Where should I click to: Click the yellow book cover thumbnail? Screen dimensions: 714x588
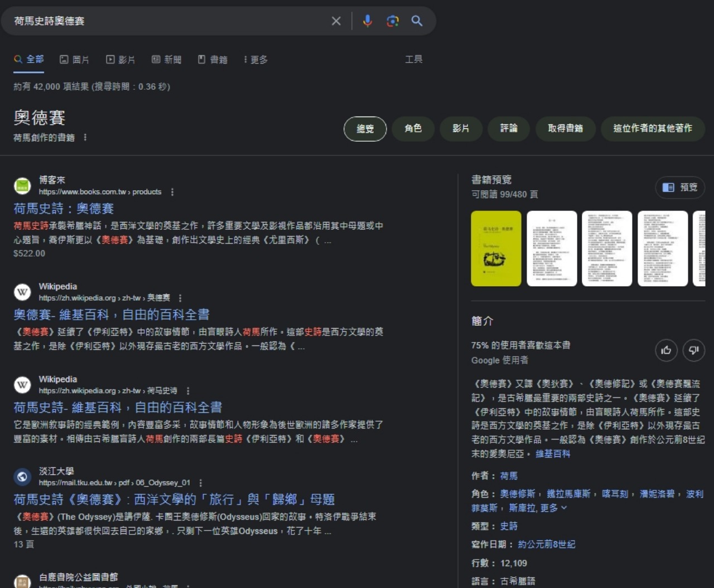(x=496, y=248)
